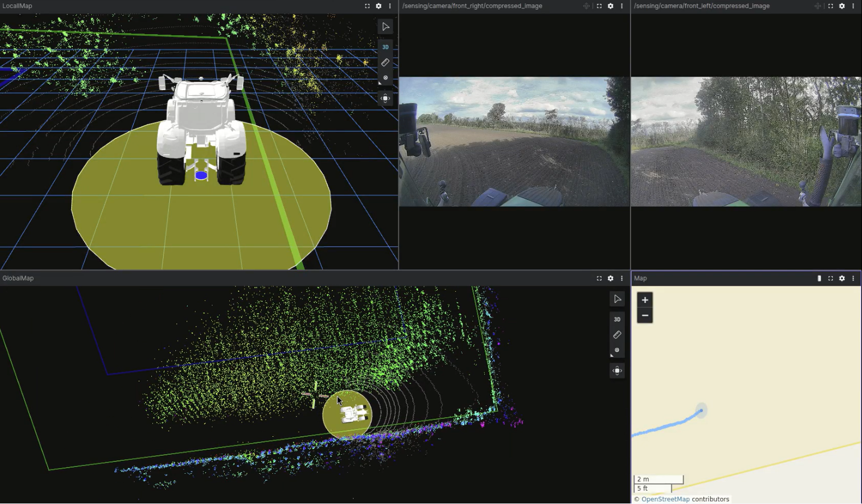Click the Map panel title
Viewport: 862px width, 504px height.
(x=640, y=278)
